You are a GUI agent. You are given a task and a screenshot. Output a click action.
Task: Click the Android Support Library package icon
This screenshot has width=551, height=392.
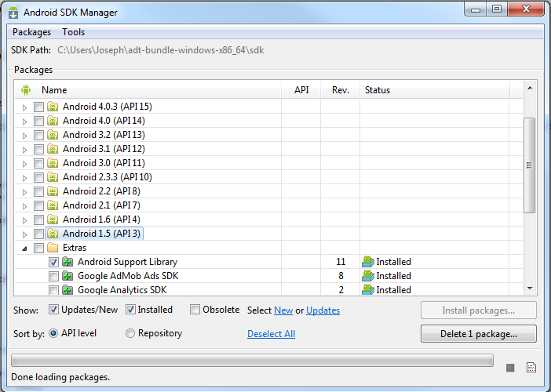68,262
